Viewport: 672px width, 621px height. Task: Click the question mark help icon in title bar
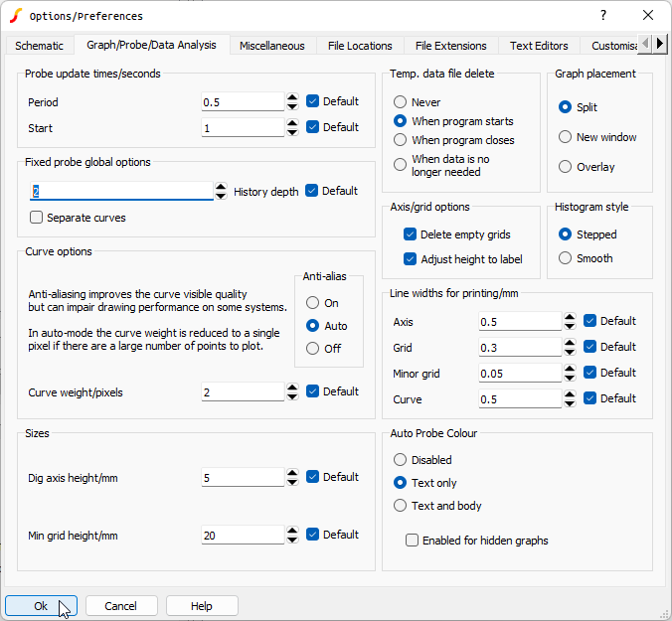click(x=602, y=15)
